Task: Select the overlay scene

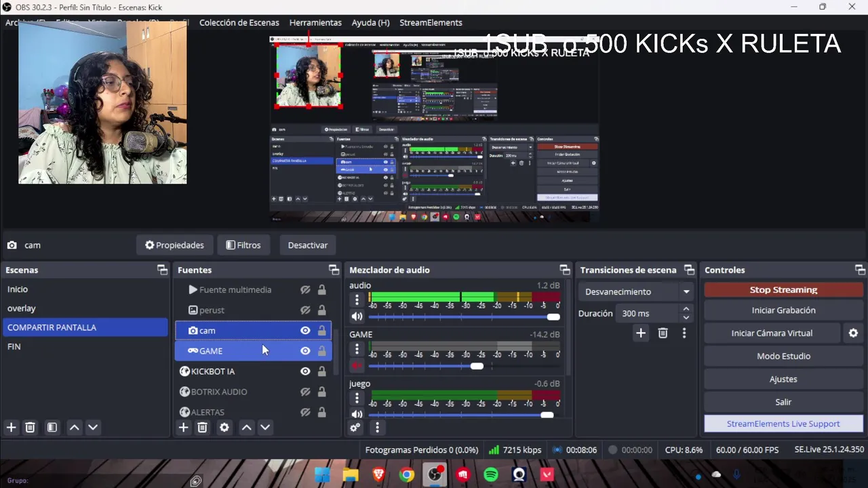Action: 85,308
